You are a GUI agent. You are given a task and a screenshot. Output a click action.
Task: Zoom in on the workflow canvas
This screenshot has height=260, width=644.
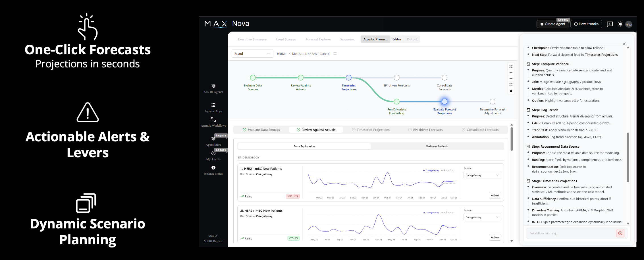click(511, 73)
